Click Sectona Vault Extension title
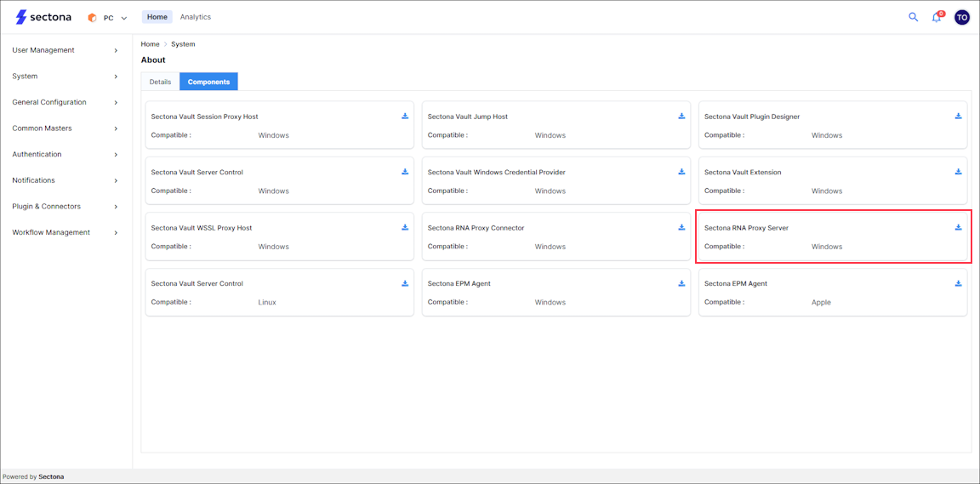 click(x=743, y=172)
